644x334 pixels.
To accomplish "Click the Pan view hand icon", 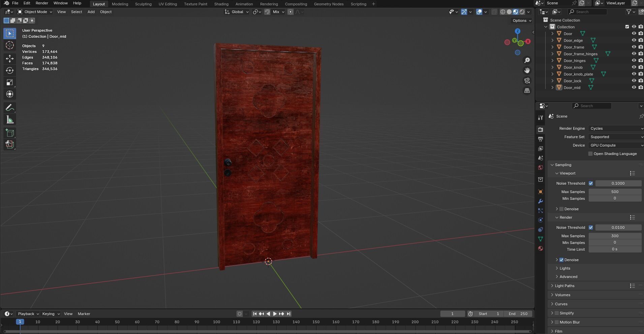I will (527, 70).
